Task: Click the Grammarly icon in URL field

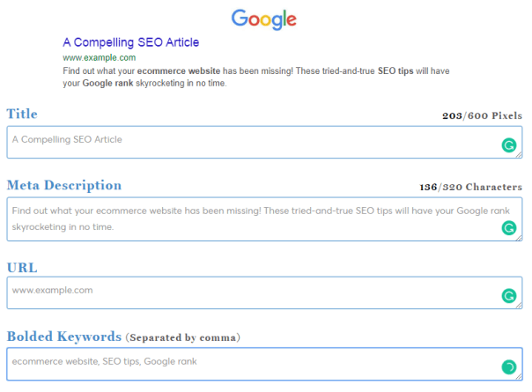Action: tap(508, 296)
